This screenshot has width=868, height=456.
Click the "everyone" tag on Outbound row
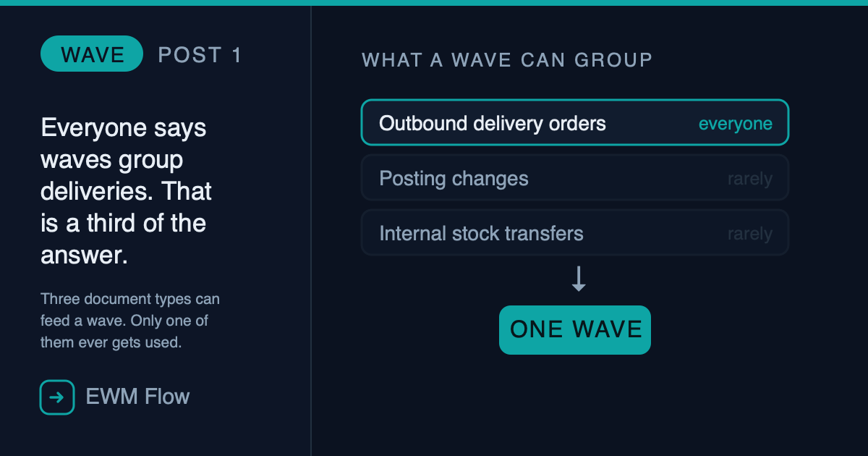pyautogui.click(x=735, y=124)
